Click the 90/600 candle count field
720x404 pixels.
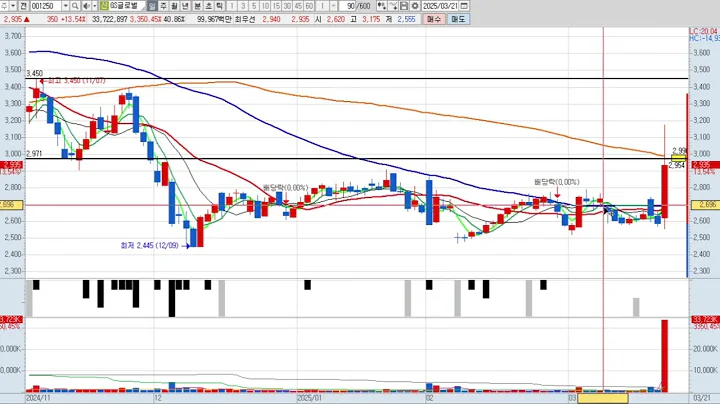pos(355,6)
